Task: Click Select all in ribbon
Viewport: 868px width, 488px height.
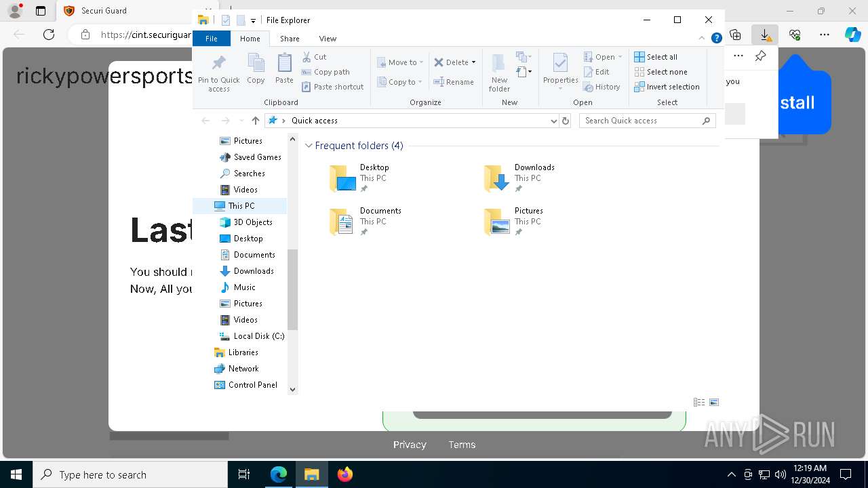Action: pyautogui.click(x=656, y=57)
